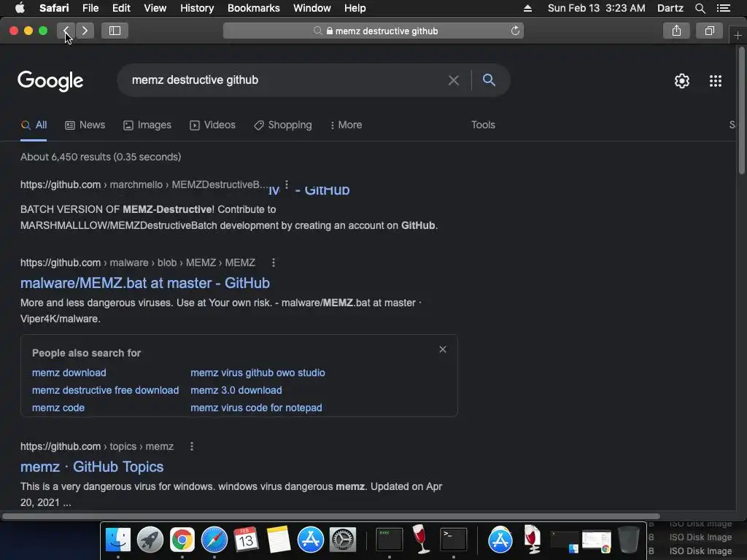Open the Share menu in Safari toolbar
Viewport: 747px width, 560px height.
tap(676, 31)
